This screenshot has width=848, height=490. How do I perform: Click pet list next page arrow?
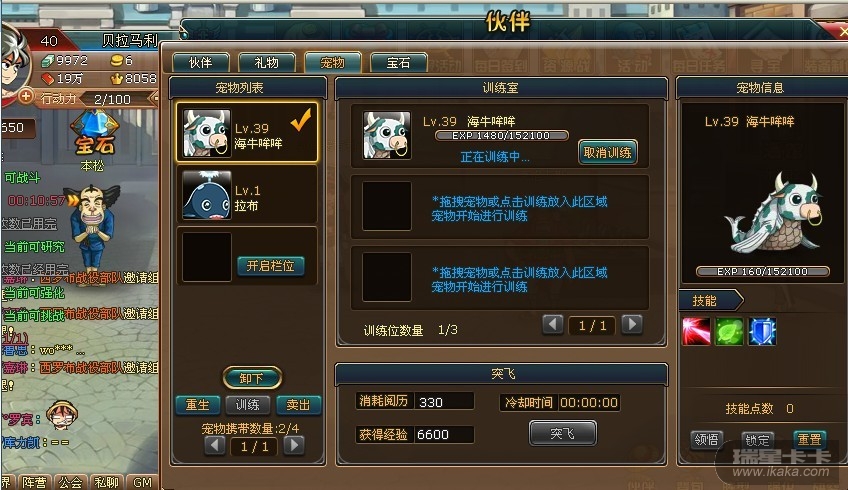pos(294,446)
